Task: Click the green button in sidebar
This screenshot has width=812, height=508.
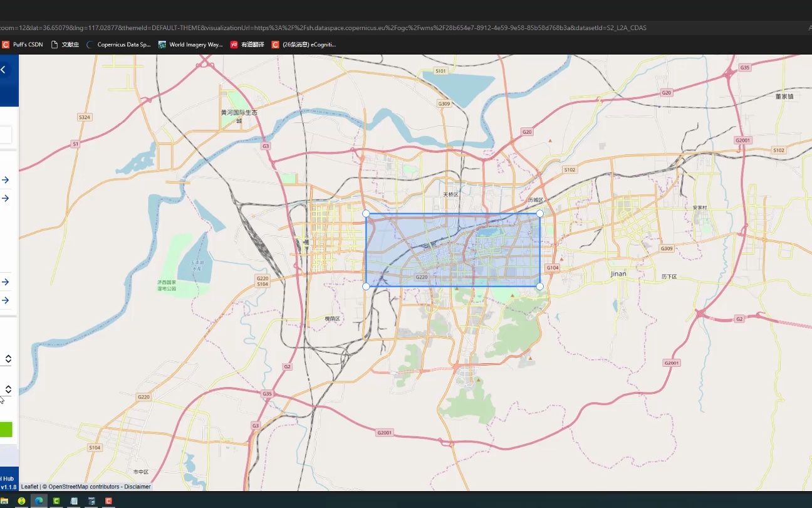Action: click(6, 430)
